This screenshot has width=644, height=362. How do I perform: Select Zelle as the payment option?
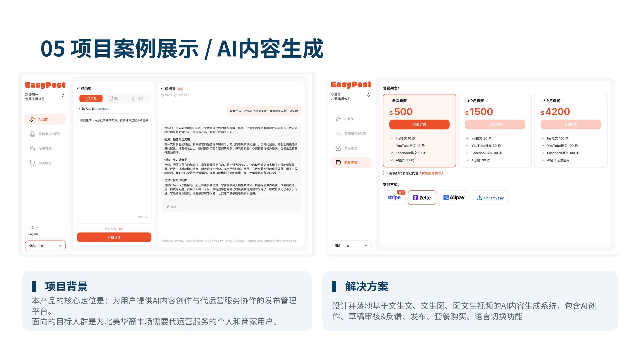click(x=422, y=198)
